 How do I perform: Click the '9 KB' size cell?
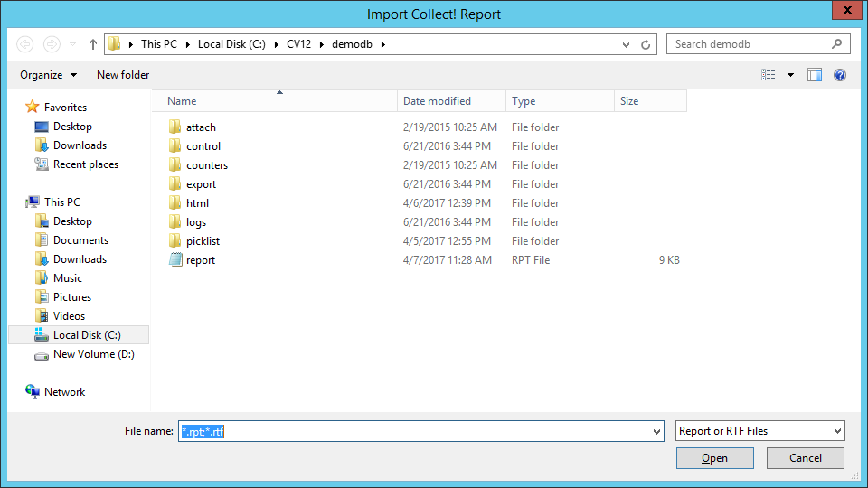pyautogui.click(x=669, y=260)
